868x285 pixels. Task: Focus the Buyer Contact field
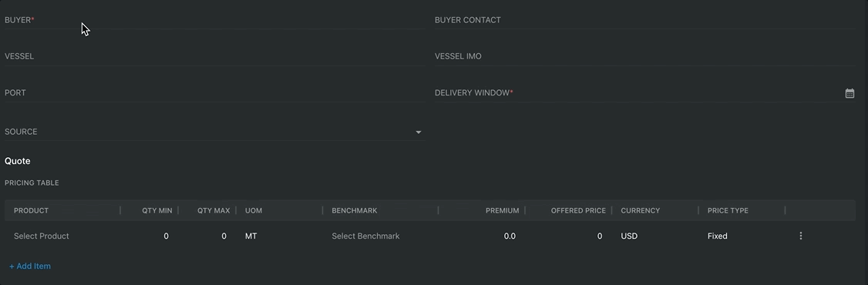pyautogui.click(x=645, y=20)
